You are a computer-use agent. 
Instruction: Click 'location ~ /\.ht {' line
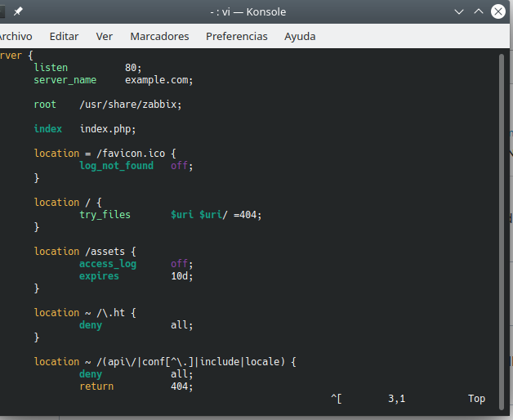pyautogui.click(x=85, y=313)
